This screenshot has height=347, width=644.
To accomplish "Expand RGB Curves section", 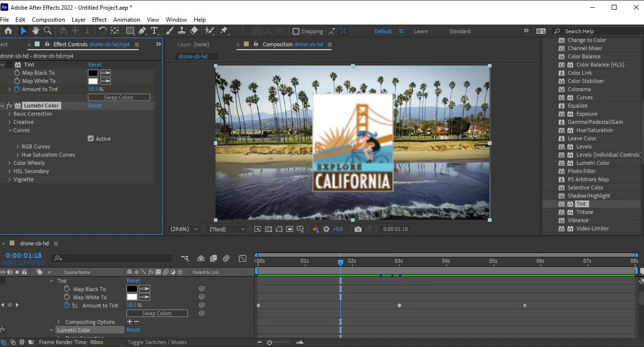I will click(x=18, y=147).
